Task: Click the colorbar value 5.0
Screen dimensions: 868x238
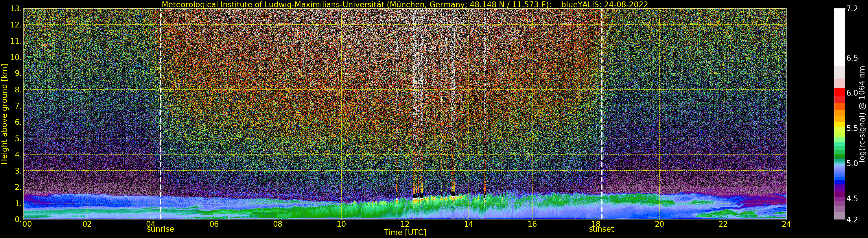Action: (852, 163)
